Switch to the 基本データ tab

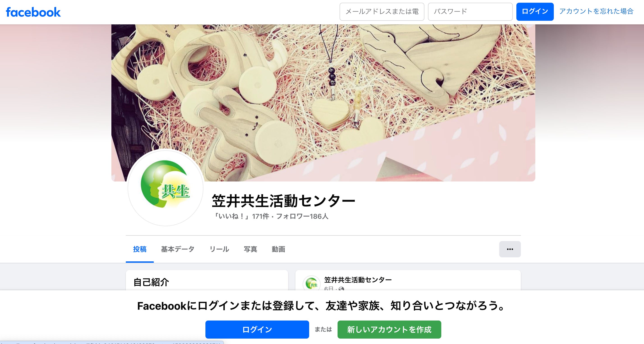(177, 249)
